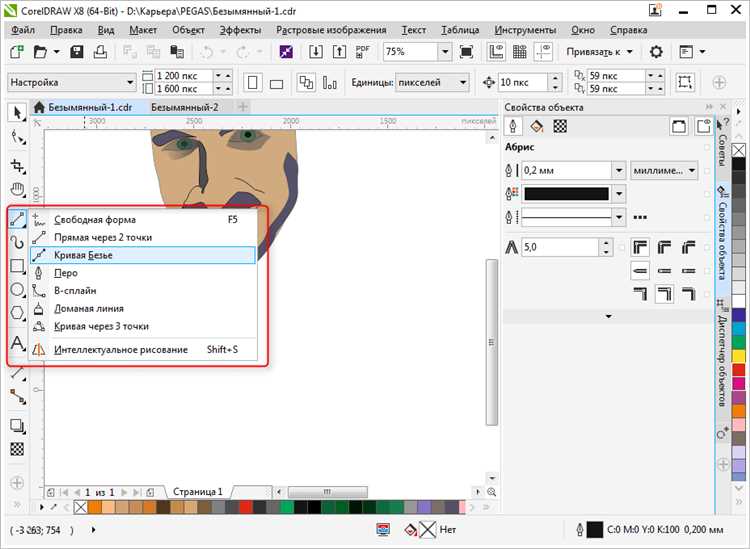Choose Интеллектуальное рисование from the flyout

click(143, 350)
